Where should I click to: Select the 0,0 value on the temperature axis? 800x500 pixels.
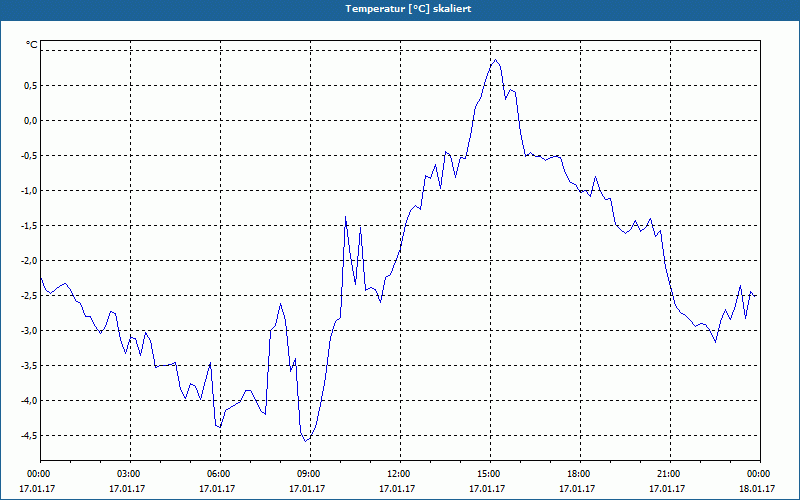pyautogui.click(x=31, y=121)
